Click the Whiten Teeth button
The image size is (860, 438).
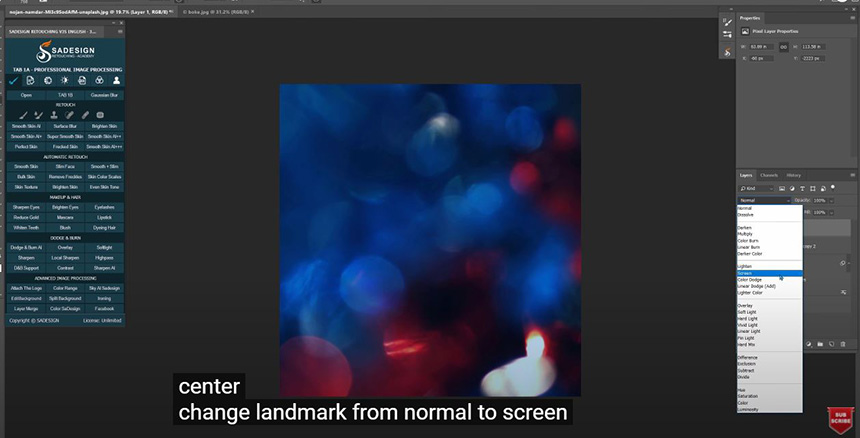click(x=26, y=227)
